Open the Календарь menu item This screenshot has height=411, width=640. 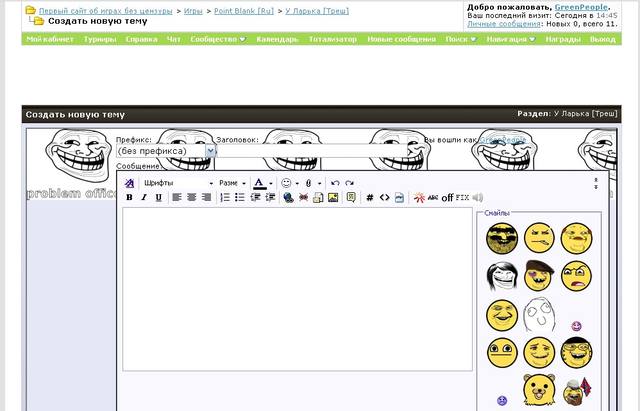[x=277, y=39]
